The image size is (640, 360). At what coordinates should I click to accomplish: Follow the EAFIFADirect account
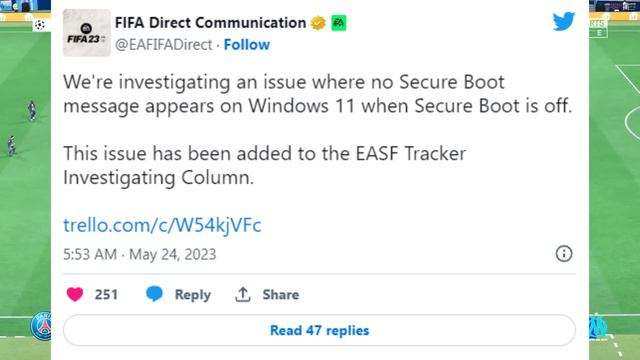[x=247, y=44]
